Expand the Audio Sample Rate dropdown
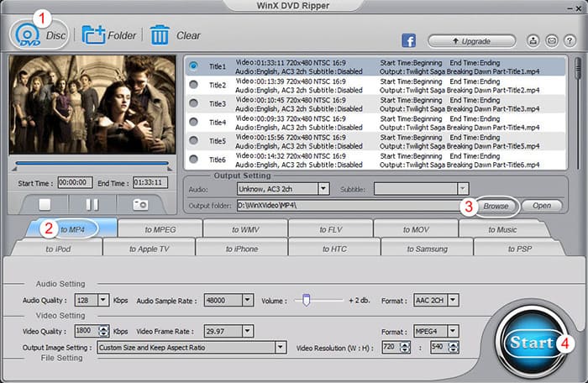Image resolution: width=588 pixels, height=383 pixels. click(248, 300)
